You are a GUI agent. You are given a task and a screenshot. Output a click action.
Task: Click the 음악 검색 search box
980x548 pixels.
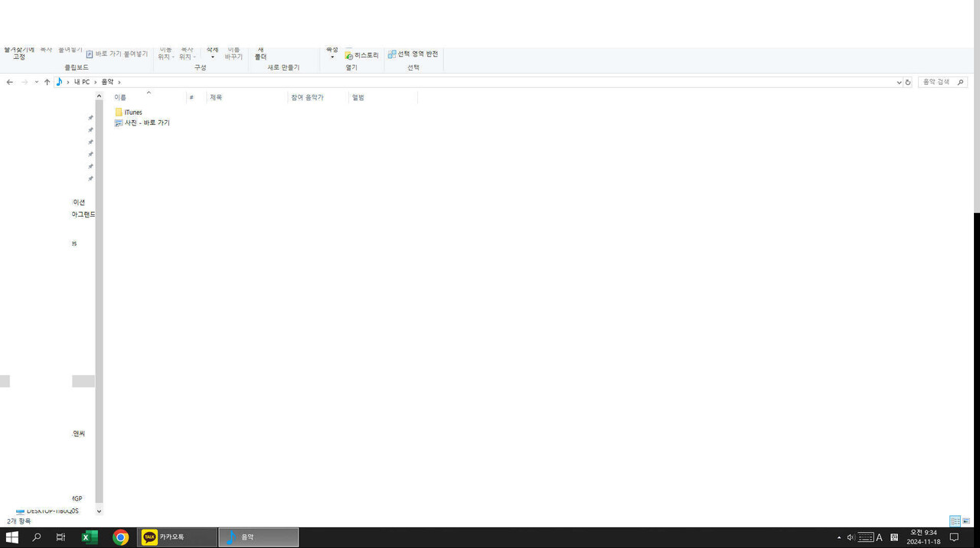937,82
